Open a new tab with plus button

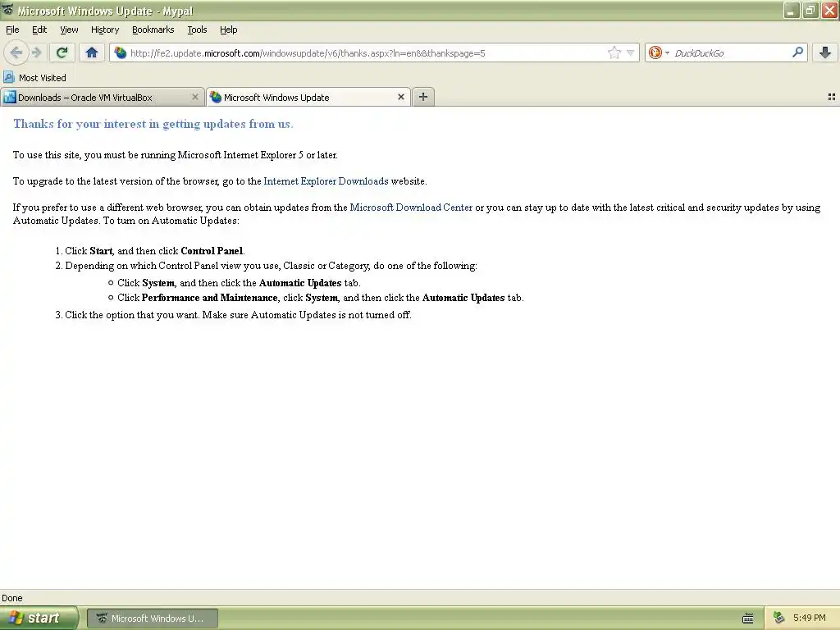point(423,97)
